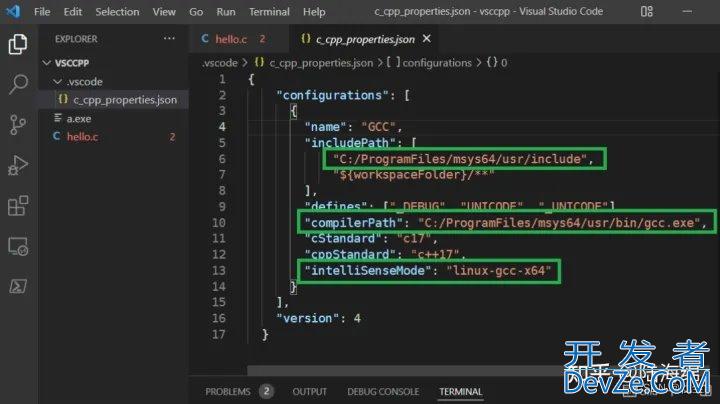Image resolution: width=720 pixels, height=404 pixels.
Task: Click the "includePath" key text
Action: pyautogui.click(x=350, y=143)
